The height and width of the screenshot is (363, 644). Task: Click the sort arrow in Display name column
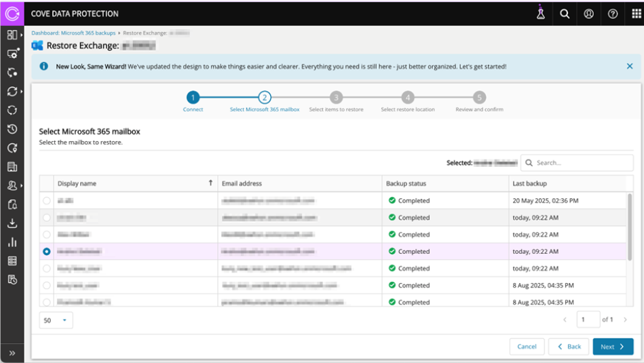click(210, 183)
